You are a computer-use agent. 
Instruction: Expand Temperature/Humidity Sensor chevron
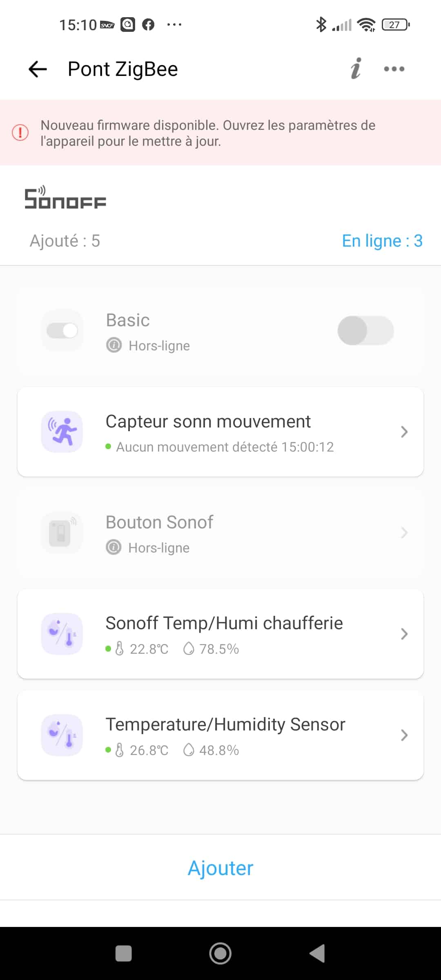click(x=404, y=735)
